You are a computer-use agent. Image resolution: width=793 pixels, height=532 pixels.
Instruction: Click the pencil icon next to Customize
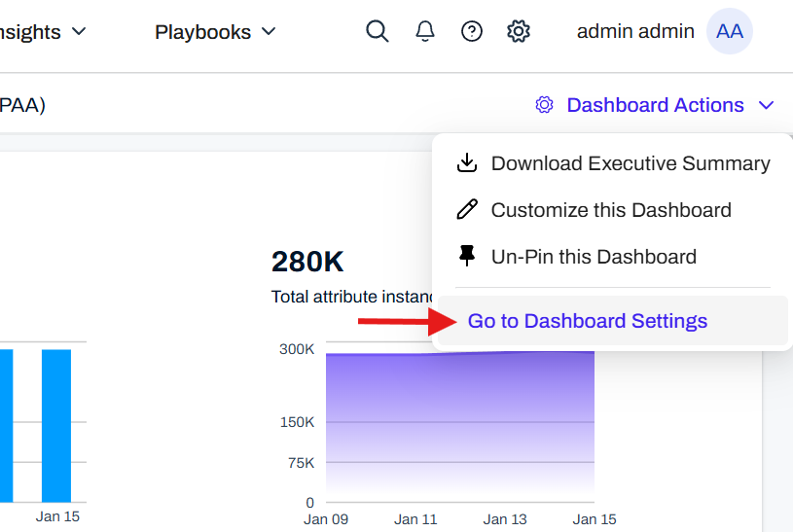(467, 210)
